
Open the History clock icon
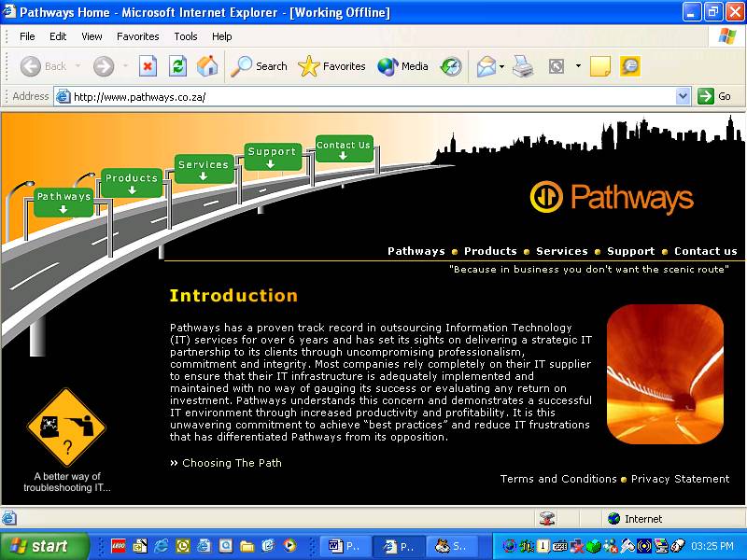tap(451, 66)
